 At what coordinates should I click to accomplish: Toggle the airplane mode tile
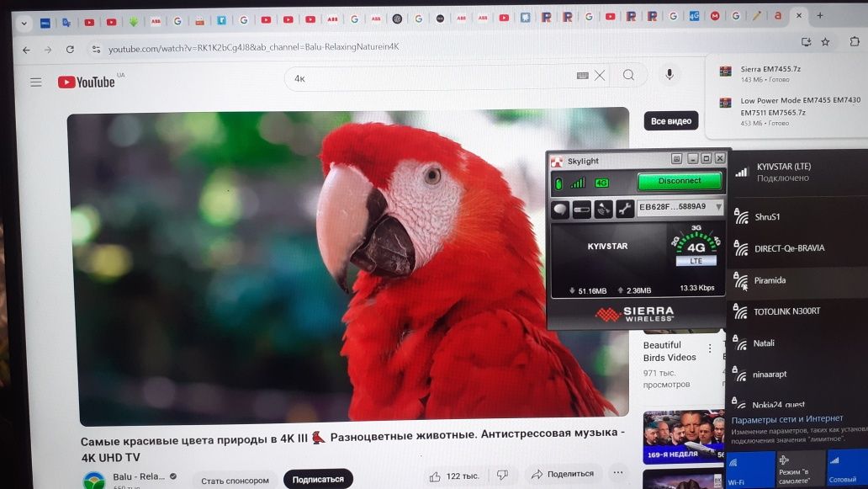[801, 469]
